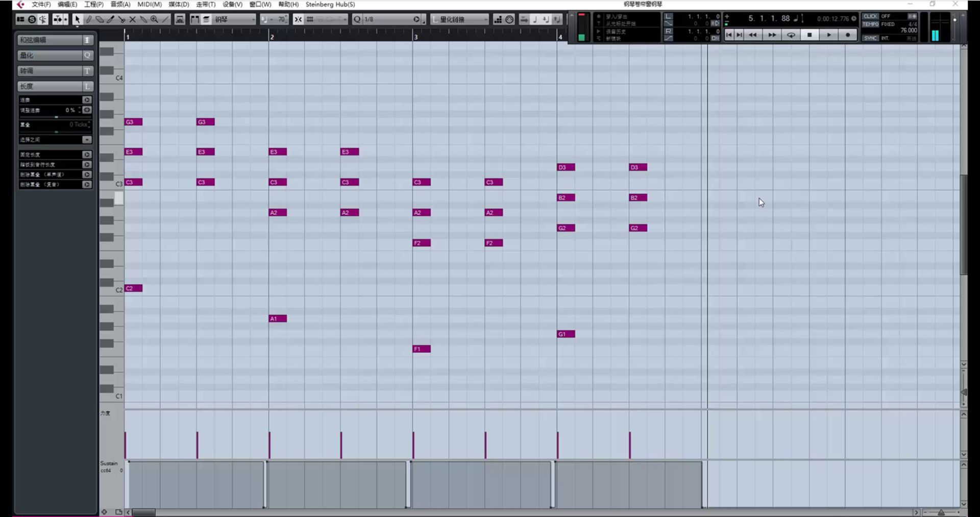Open the 文件(F) menu
This screenshot has height=517, width=980.
pyautogui.click(x=41, y=4)
